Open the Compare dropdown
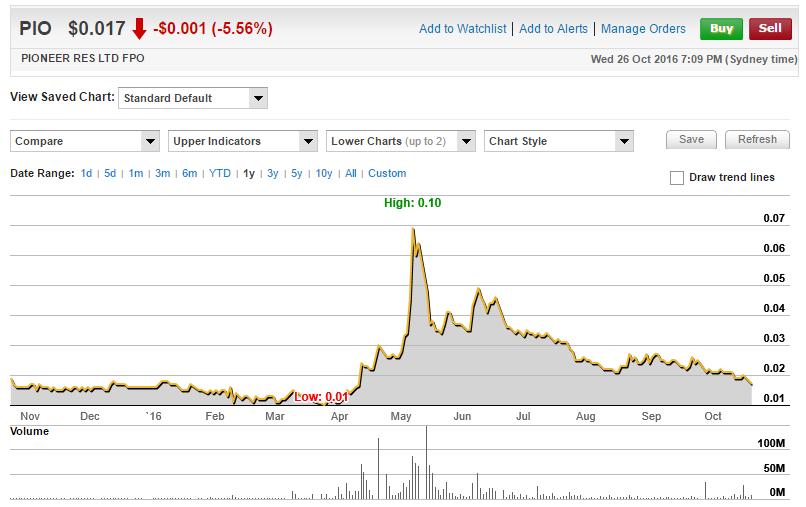The width and height of the screenshot is (806, 507). (85, 141)
